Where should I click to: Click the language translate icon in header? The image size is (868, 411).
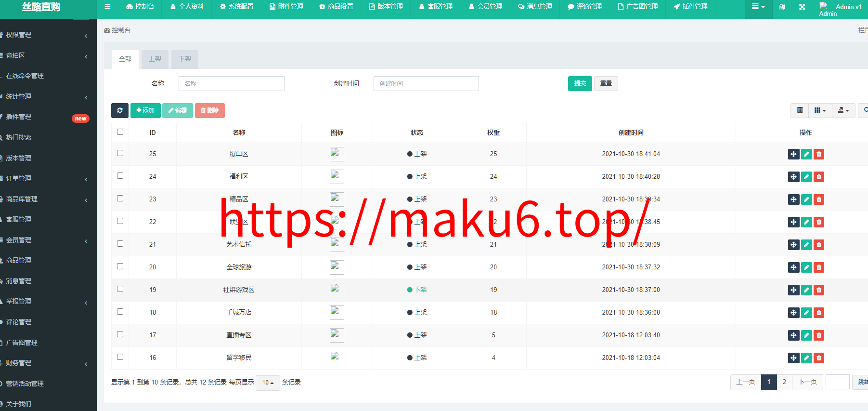tap(782, 7)
